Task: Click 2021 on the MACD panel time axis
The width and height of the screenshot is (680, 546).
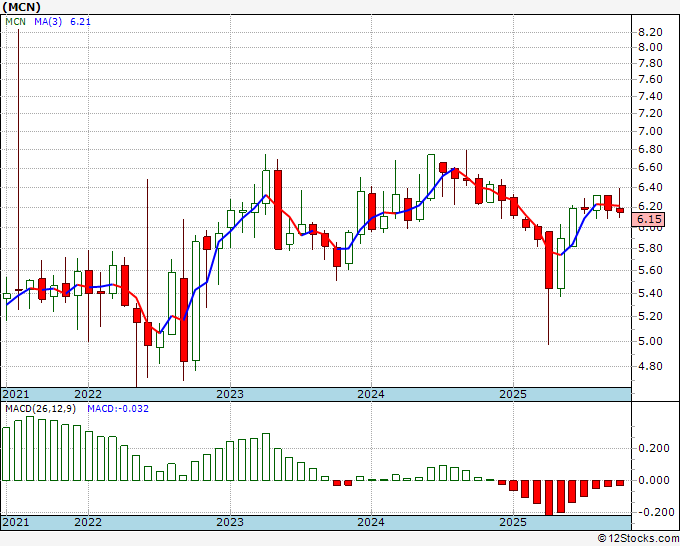Action: [x=16, y=522]
